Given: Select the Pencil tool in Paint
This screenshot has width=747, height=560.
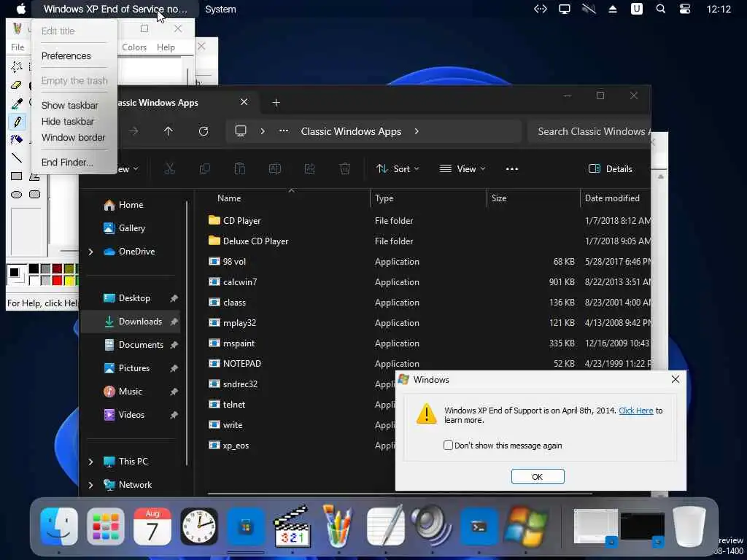Looking at the screenshot, I should pyautogui.click(x=17, y=122).
